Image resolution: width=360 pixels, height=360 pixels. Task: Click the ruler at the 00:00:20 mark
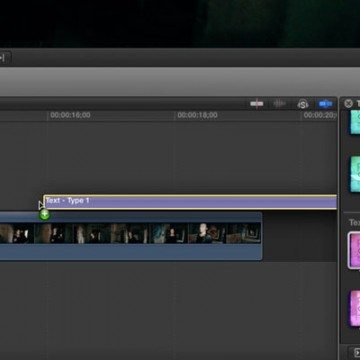point(320,115)
